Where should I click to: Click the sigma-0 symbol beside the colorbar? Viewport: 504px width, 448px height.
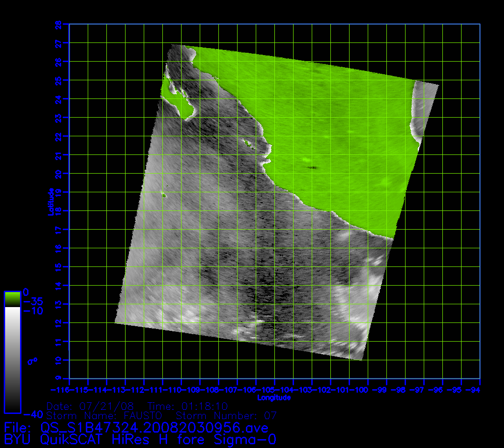pos(32,361)
